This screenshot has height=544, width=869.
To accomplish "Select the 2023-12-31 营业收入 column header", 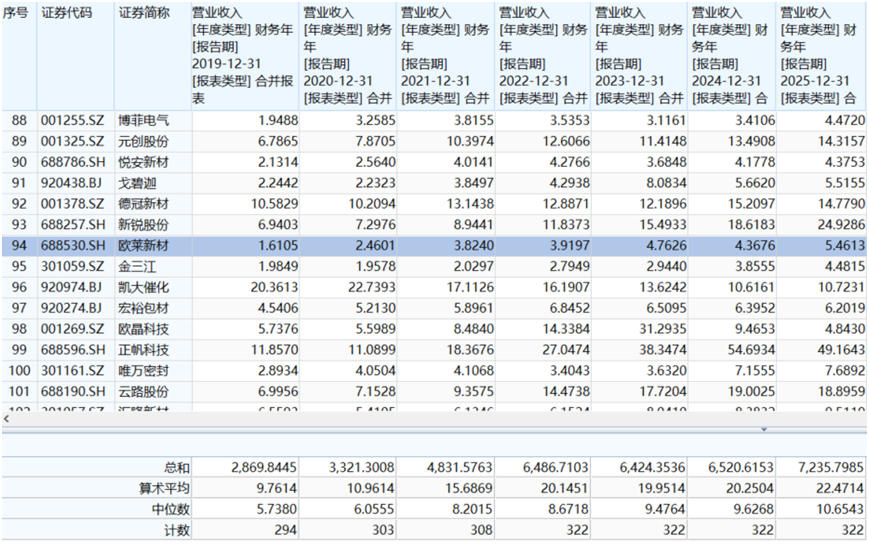I will point(640,55).
